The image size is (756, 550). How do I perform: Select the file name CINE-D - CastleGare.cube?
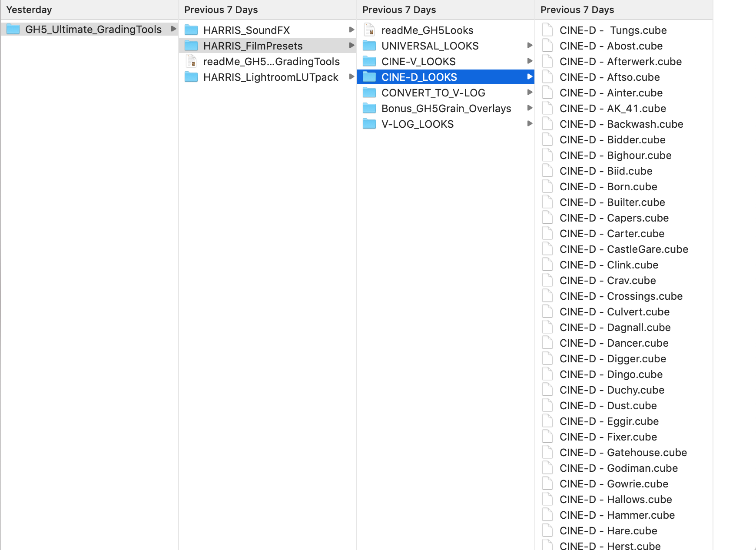coord(624,249)
